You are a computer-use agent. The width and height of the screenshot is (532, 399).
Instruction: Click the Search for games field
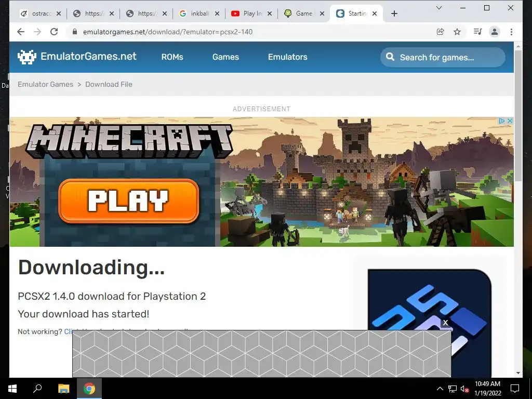click(x=443, y=57)
